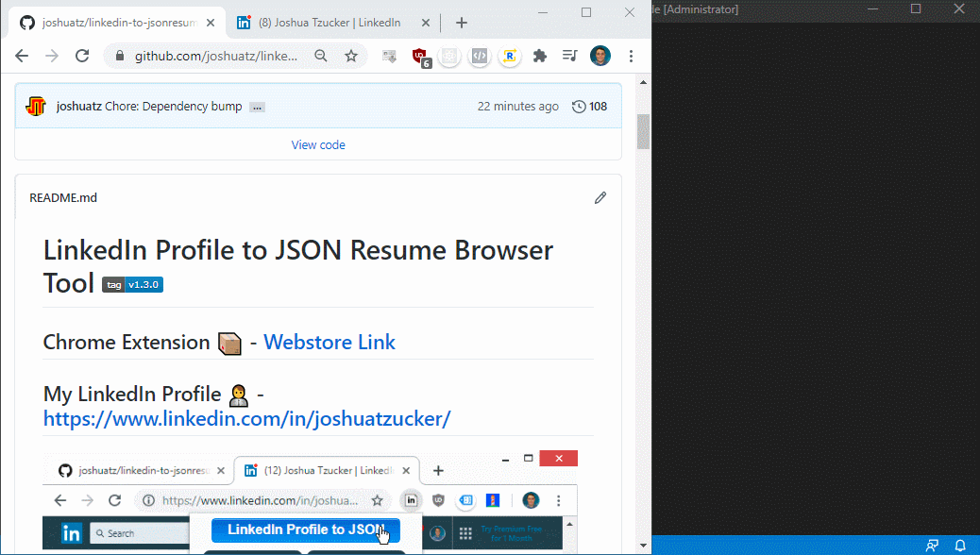View the 108 commits history
The height and width of the screenshot is (555, 980).
point(589,107)
